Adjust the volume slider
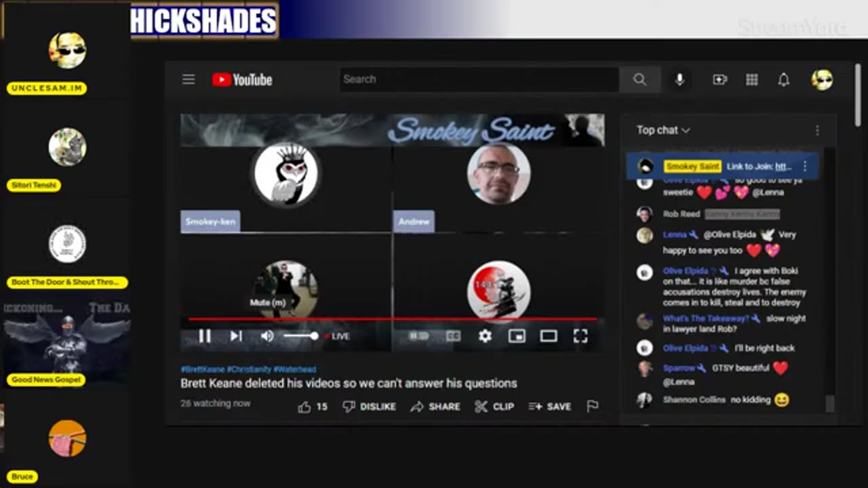Image resolution: width=868 pixels, height=488 pixels. click(x=300, y=335)
